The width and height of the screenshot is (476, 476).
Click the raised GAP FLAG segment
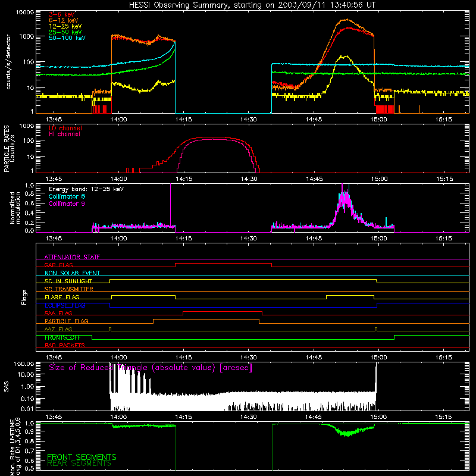click(x=224, y=264)
